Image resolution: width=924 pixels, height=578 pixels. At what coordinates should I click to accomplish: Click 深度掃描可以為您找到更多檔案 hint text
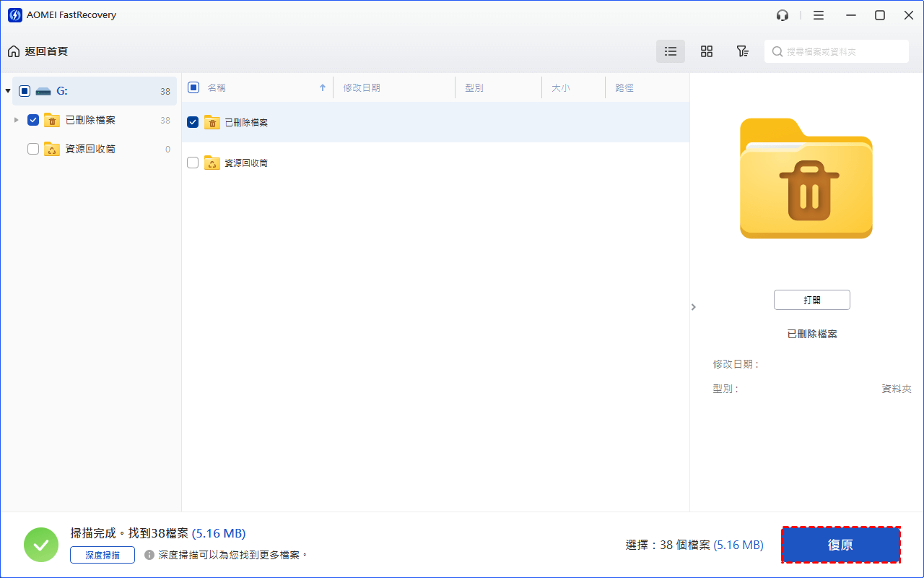233,555
